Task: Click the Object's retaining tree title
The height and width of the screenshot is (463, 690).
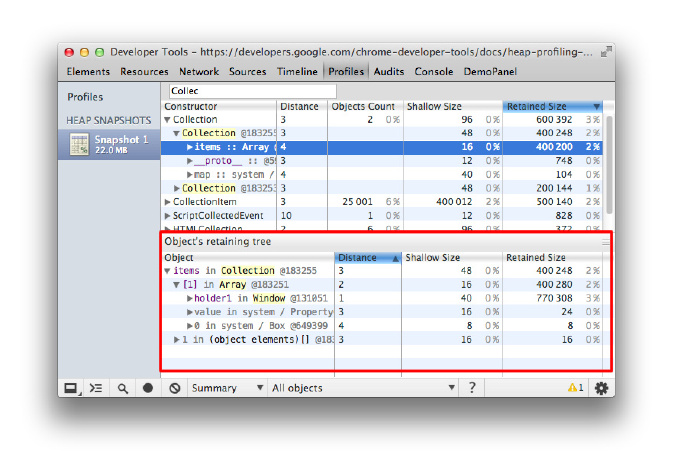Action: (218, 242)
